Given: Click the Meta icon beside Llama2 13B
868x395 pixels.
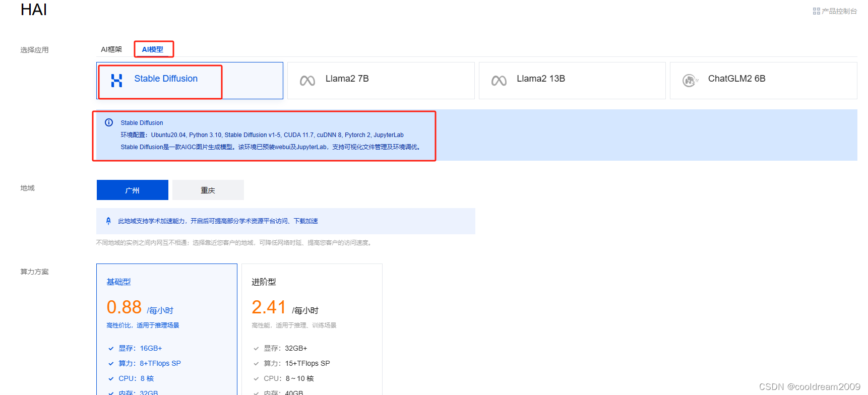Looking at the screenshot, I should (x=499, y=81).
